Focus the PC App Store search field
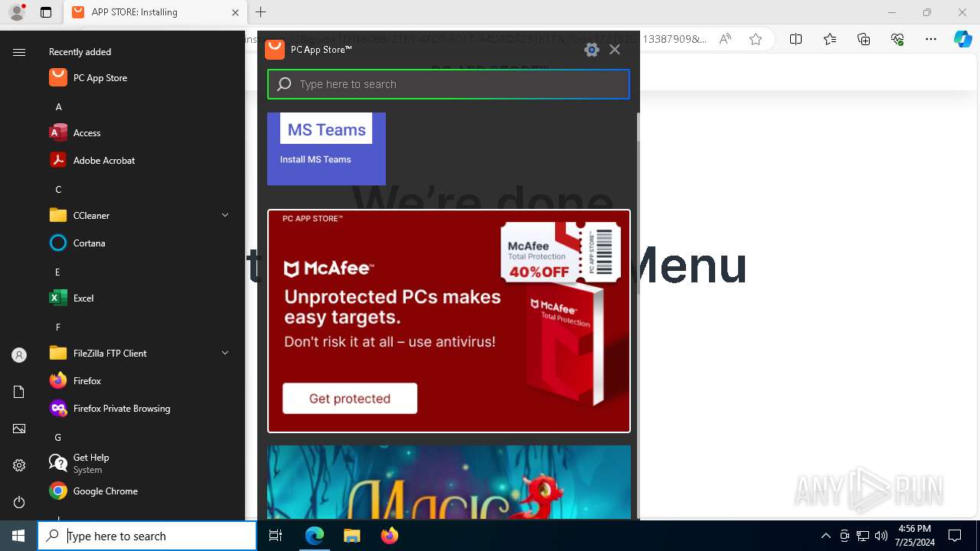Screen dimensions: 980x551 click(x=449, y=84)
